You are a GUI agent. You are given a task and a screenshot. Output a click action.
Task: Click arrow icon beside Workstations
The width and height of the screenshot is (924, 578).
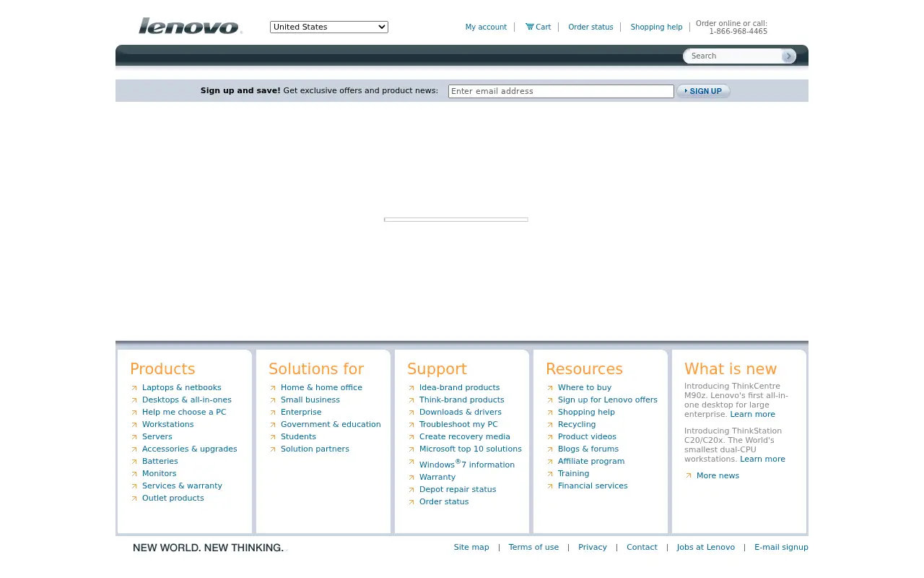134,425
